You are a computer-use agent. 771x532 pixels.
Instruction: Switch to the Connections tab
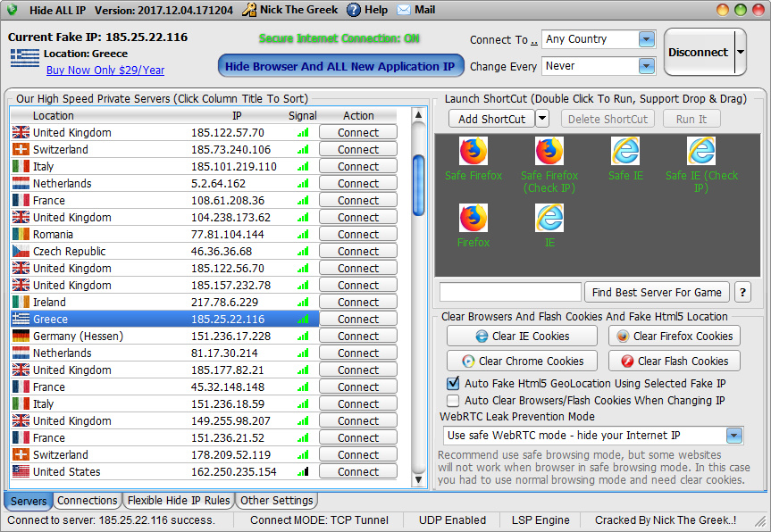pyautogui.click(x=87, y=501)
